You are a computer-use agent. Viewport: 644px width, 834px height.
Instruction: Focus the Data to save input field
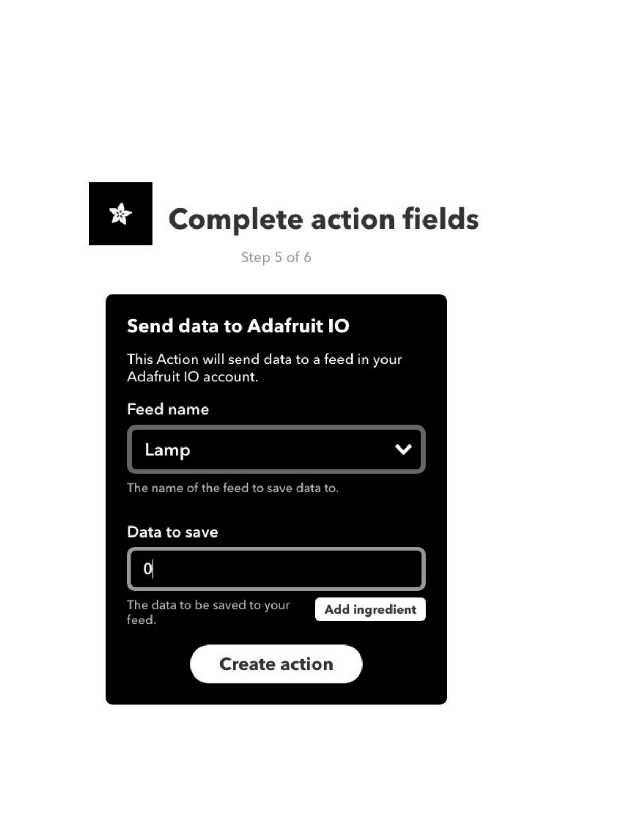[x=276, y=569]
